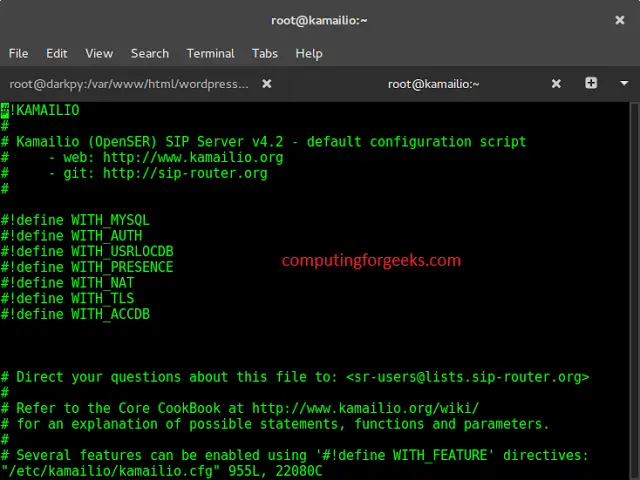Switch to the root@darkpy wordpress tab

129,84
